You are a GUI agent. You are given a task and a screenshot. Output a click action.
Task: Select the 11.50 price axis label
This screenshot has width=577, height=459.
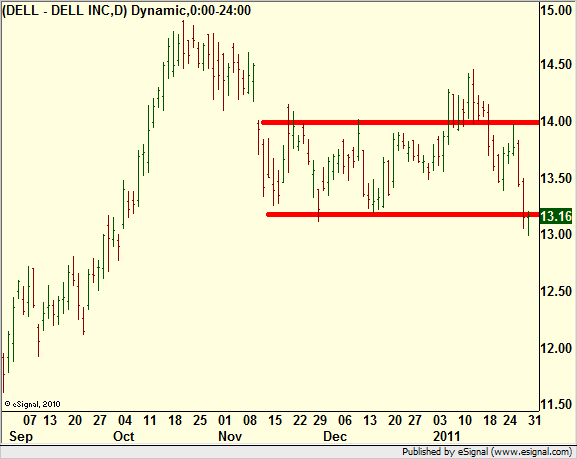point(556,404)
